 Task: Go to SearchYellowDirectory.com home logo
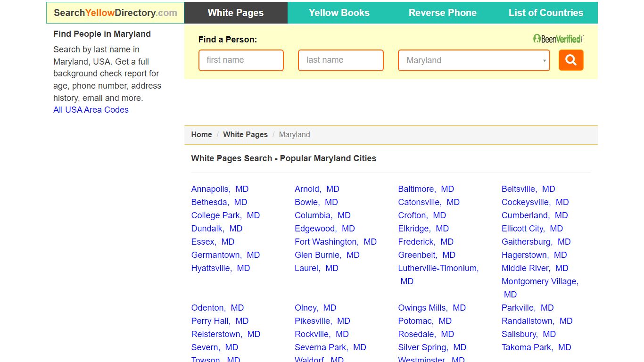[116, 13]
